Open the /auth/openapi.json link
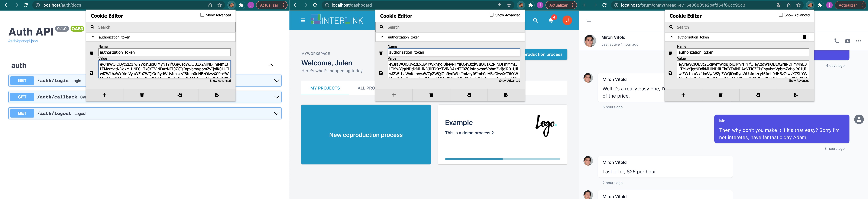 pyautogui.click(x=23, y=41)
